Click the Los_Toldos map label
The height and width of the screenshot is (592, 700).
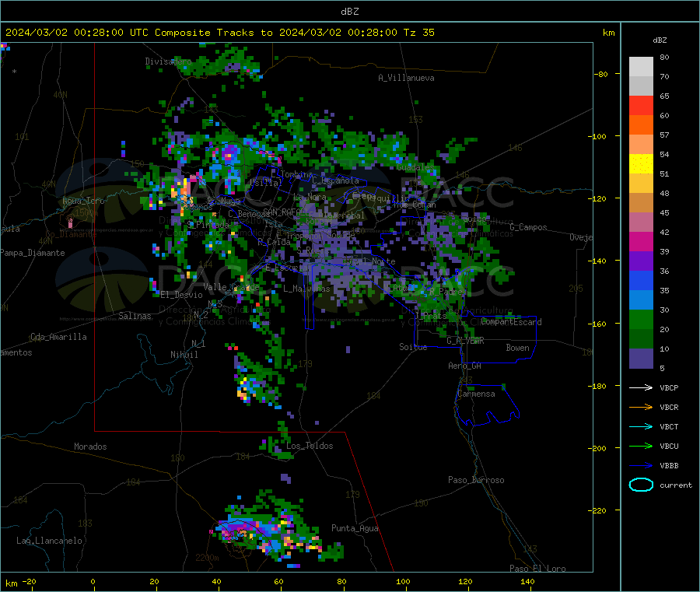310,446
